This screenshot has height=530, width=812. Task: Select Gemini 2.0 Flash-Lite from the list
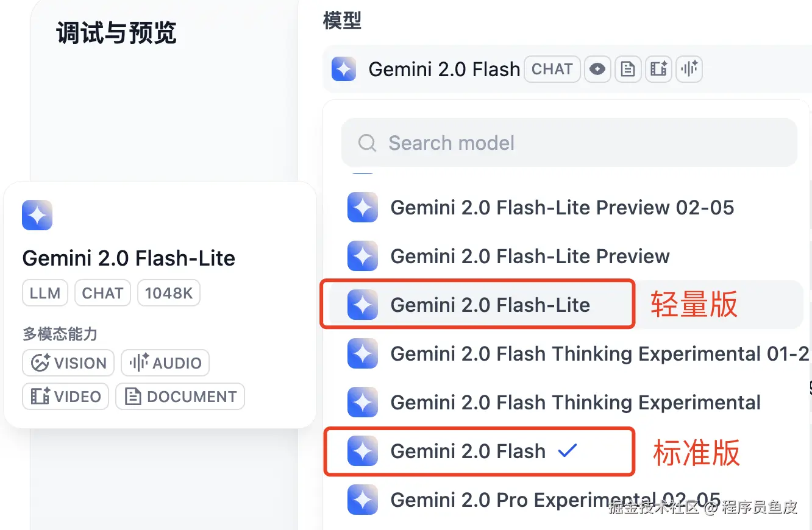click(x=490, y=305)
